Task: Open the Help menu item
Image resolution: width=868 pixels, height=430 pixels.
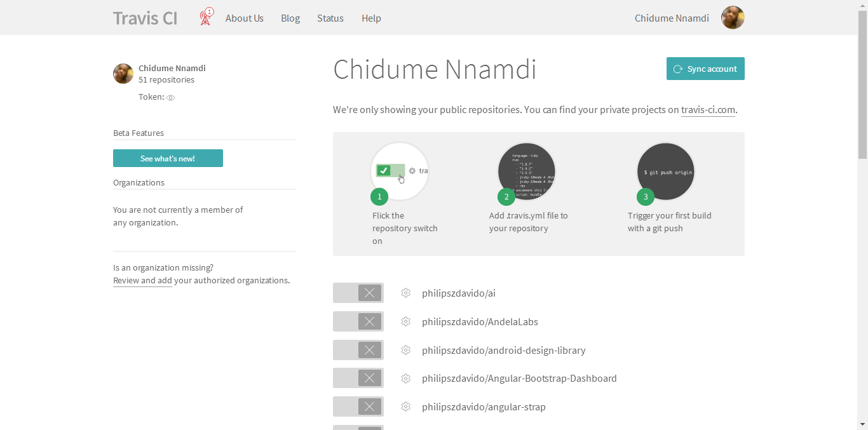Action: pyautogui.click(x=371, y=18)
